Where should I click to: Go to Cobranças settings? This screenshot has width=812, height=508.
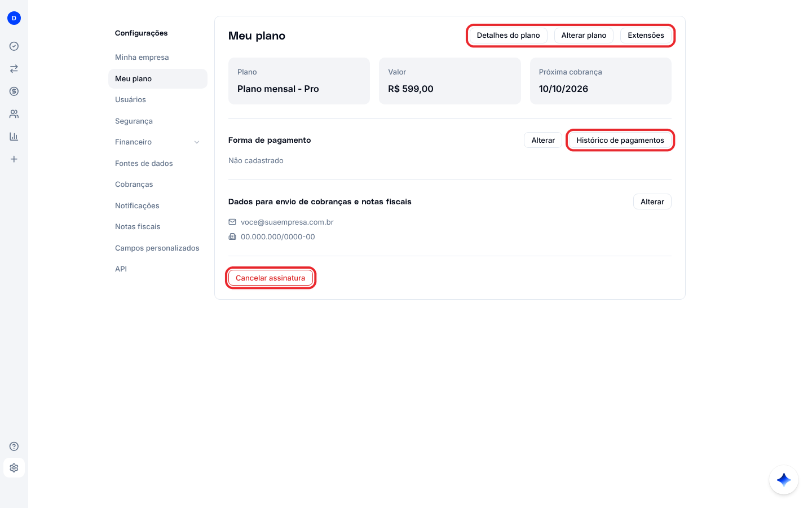click(x=158, y=185)
